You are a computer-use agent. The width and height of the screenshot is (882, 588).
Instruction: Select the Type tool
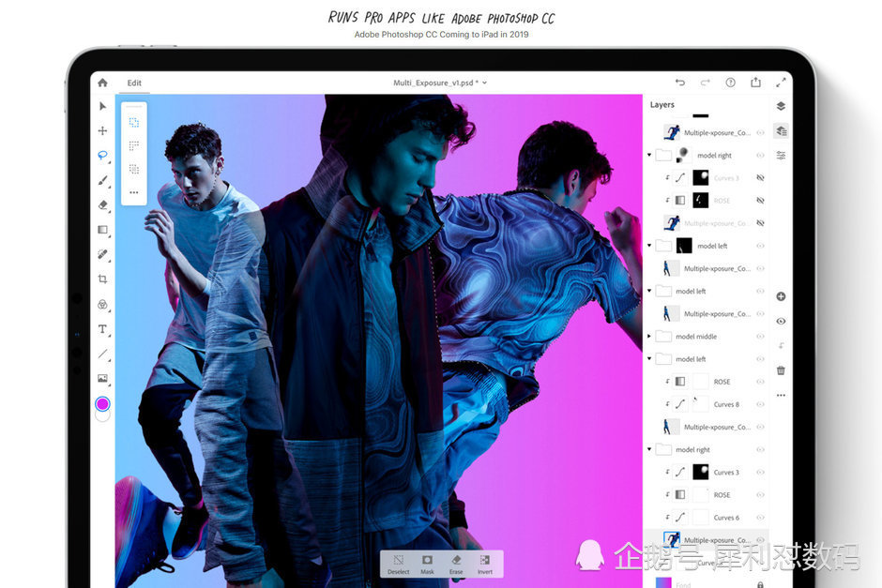[x=102, y=329]
